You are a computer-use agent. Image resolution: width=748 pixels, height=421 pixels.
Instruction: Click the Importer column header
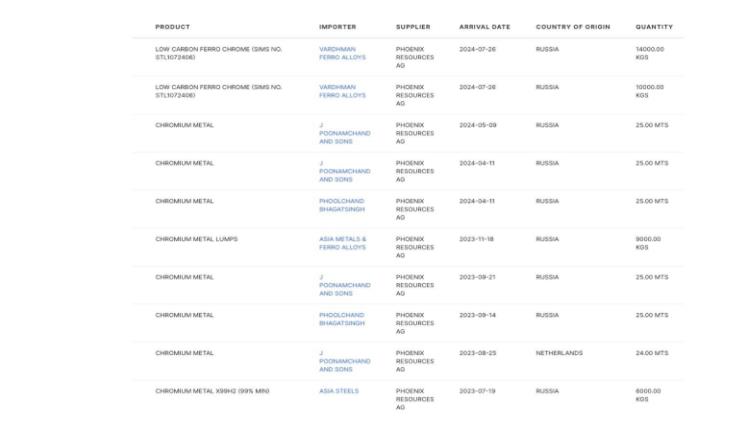[337, 27]
